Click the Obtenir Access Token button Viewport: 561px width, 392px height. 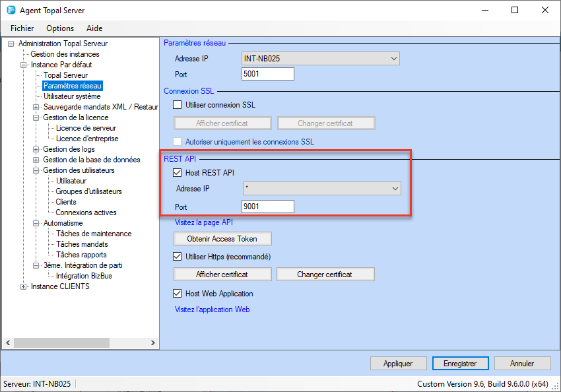click(222, 238)
